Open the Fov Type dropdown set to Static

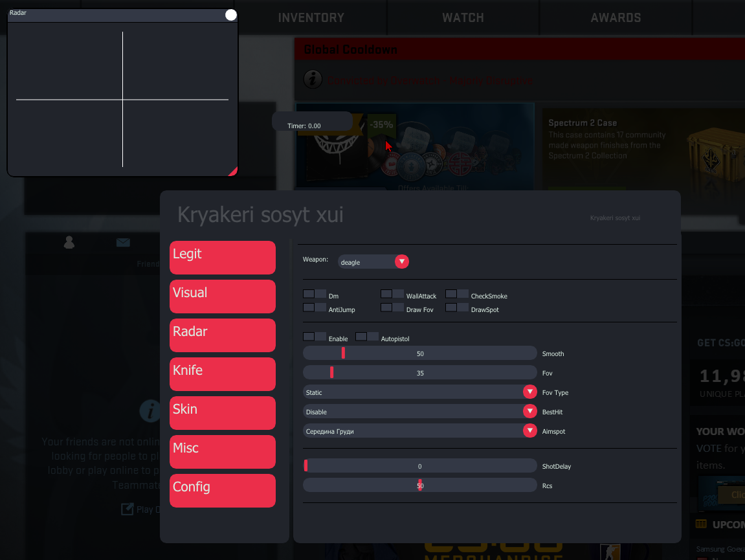(529, 392)
